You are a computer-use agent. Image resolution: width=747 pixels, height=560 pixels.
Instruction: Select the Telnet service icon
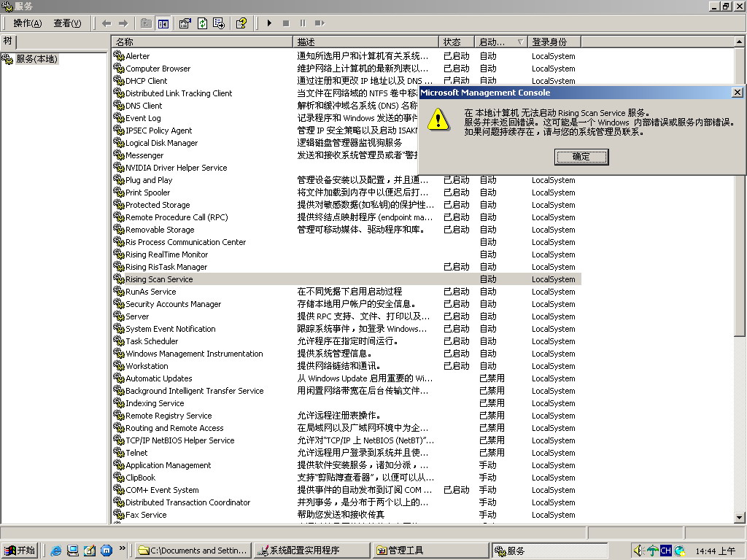coord(119,452)
